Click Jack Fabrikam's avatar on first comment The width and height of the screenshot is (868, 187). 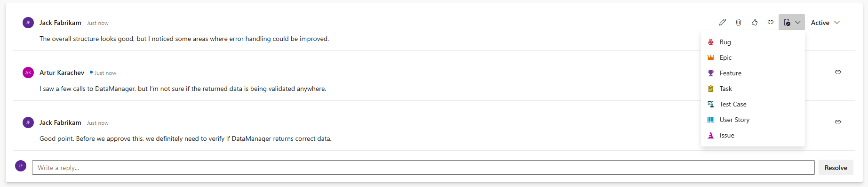[x=28, y=23]
